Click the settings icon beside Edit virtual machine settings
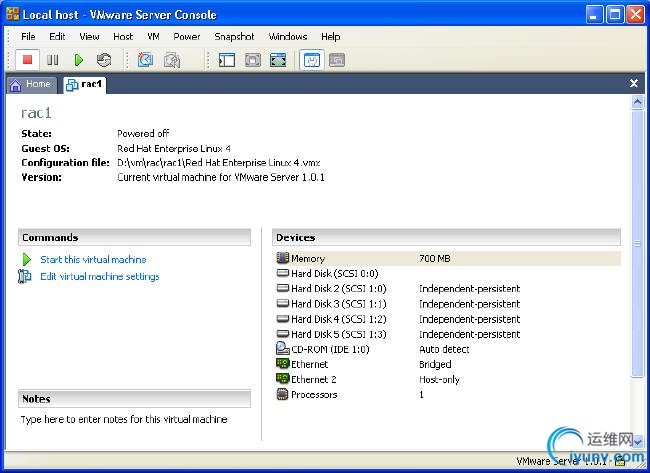Screen dimensions: 650x473 (25, 276)
